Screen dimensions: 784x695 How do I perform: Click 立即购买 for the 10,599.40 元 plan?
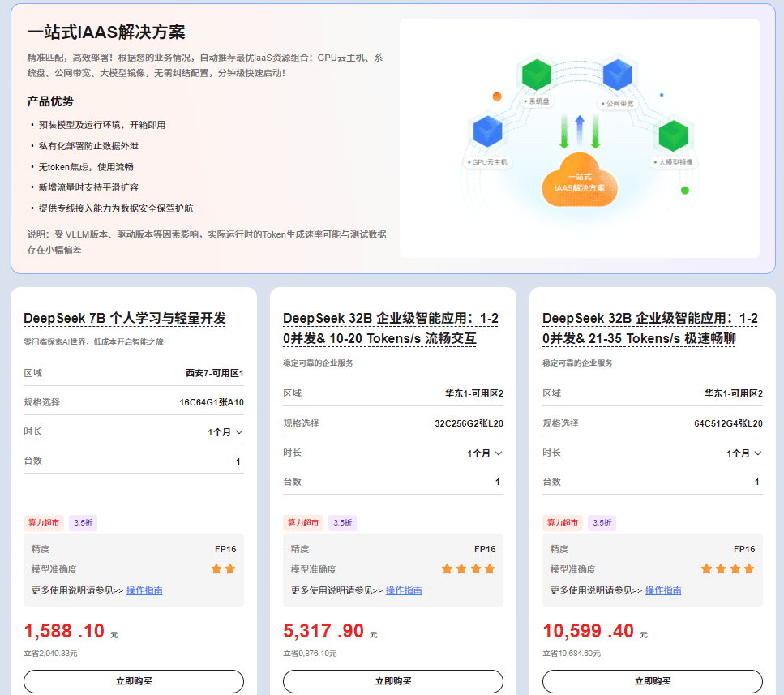tap(653, 681)
